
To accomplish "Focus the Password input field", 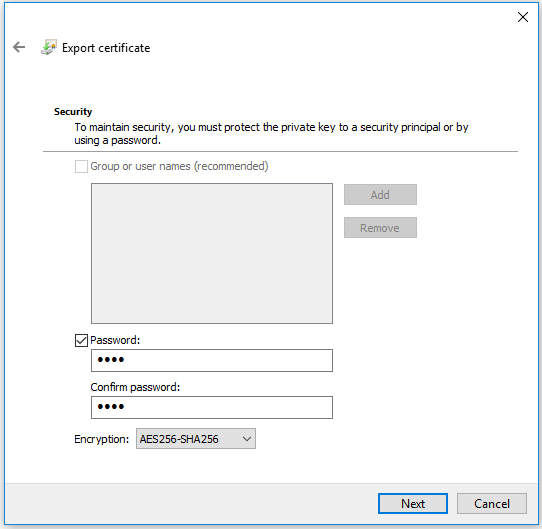I will pos(212,360).
